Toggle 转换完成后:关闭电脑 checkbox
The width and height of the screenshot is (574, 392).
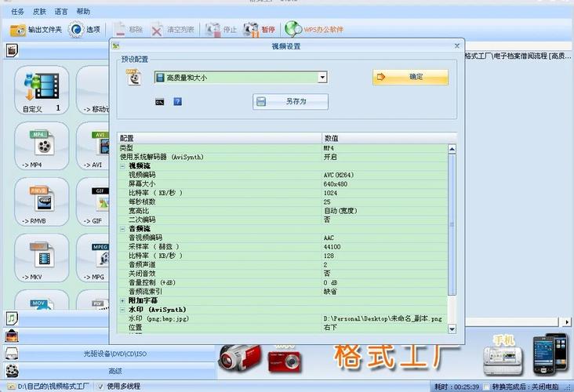[x=486, y=387]
